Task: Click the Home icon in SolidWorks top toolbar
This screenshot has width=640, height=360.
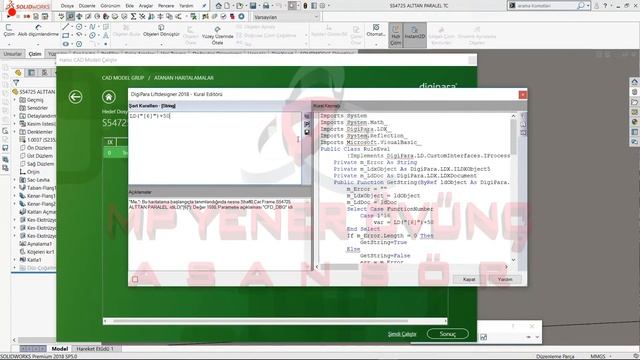Action: click(219, 6)
